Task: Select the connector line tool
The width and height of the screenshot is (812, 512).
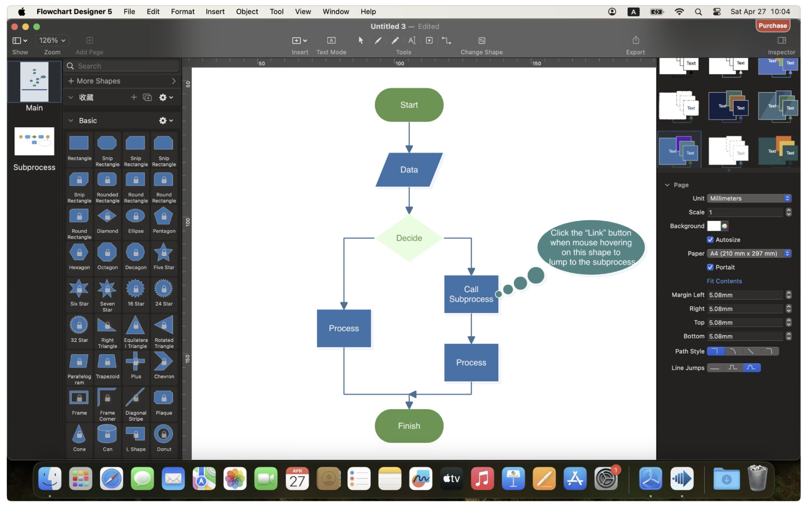Action: (447, 40)
